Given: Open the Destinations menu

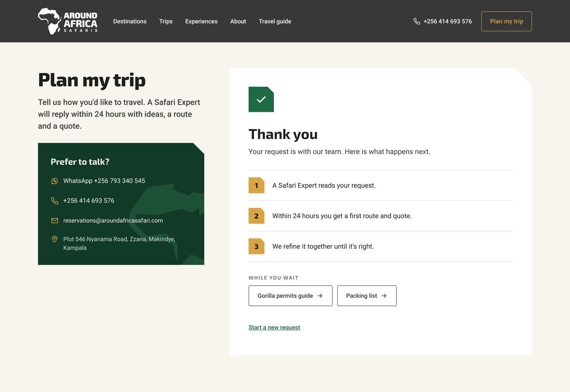Looking at the screenshot, I should click(x=130, y=21).
